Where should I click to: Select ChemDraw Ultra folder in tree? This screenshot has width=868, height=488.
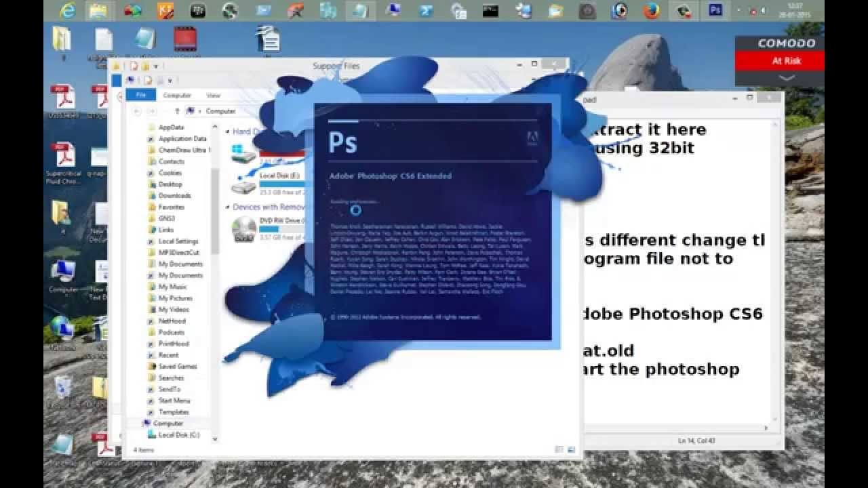pyautogui.click(x=179, y=150)
